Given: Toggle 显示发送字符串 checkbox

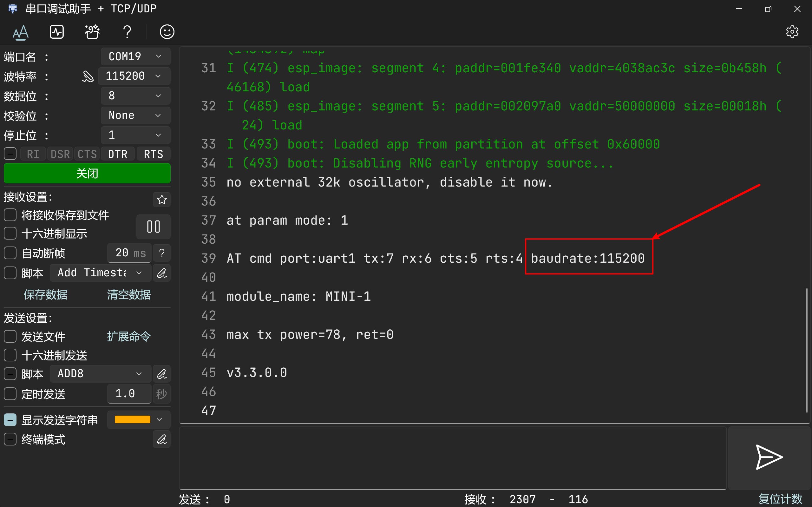Looking at the screenshot, I should [x=10, y=420].
